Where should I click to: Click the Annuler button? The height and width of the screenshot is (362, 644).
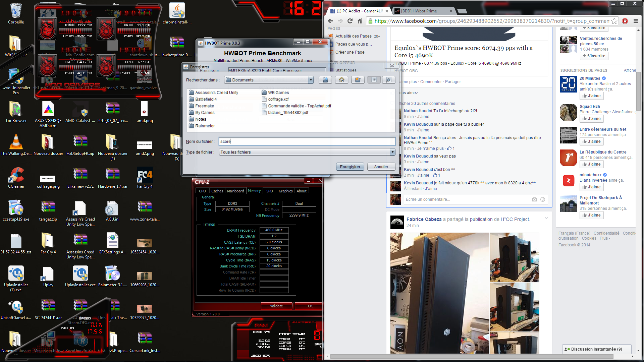click(x=381, y=167)
